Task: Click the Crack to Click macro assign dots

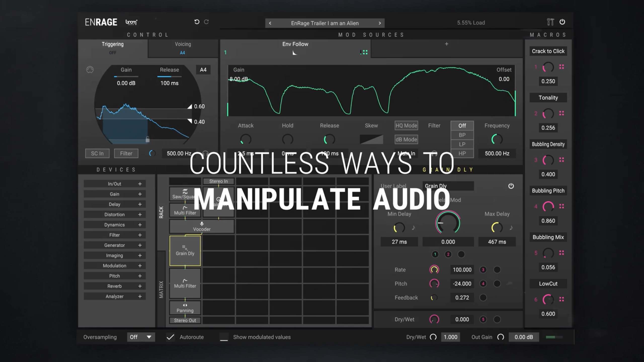Action: click(561, 67)
